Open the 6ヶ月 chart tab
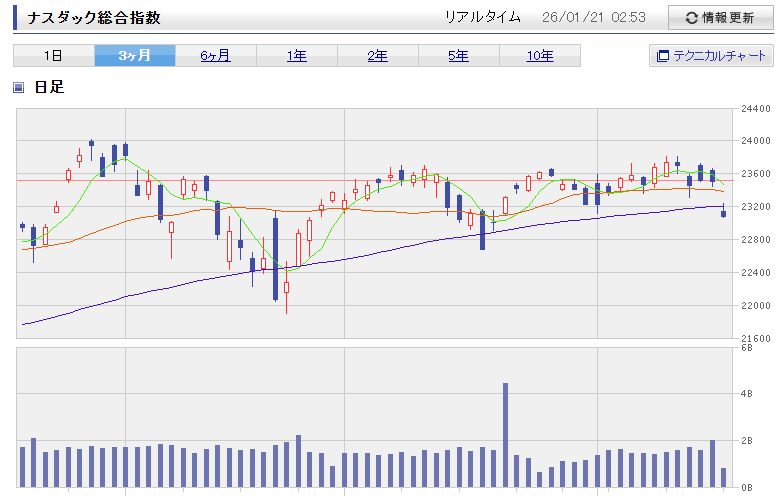The height and width of the screenshot is (496, 780). coord(215,56)
